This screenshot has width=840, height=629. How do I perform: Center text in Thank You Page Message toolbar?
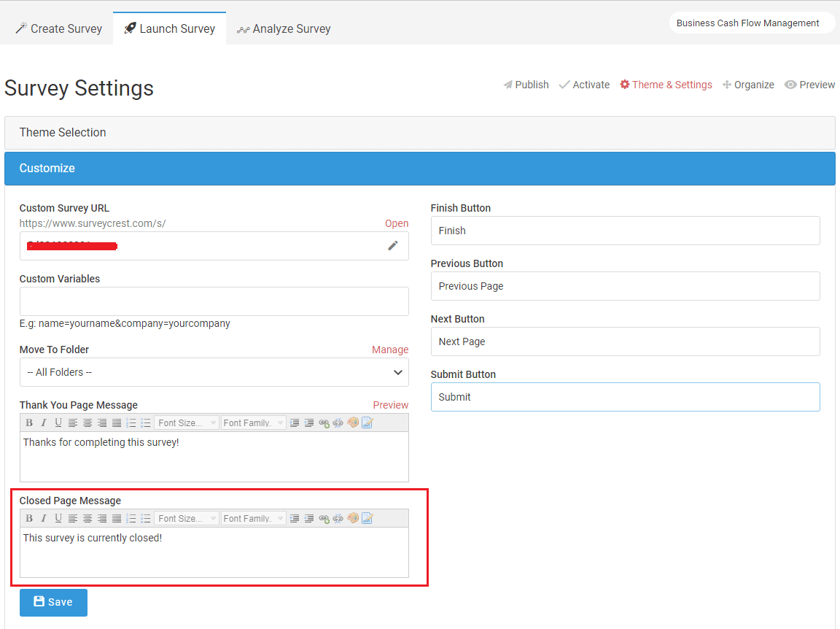point(87,423)
